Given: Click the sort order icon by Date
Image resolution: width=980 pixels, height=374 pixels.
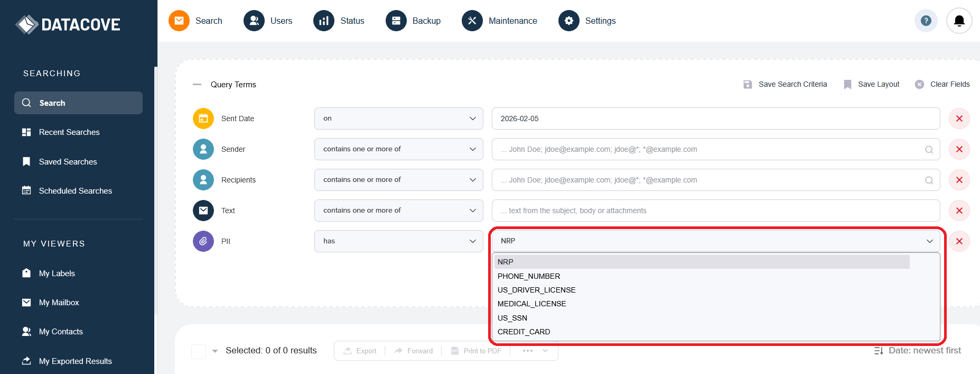Looking at the screenshot, I should [x=879, y=351].
